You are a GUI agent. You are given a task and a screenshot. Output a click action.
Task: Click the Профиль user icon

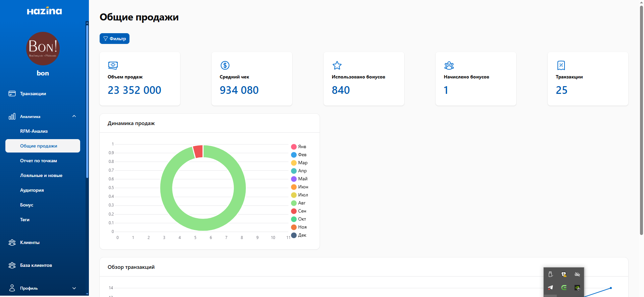click(12, 288)
